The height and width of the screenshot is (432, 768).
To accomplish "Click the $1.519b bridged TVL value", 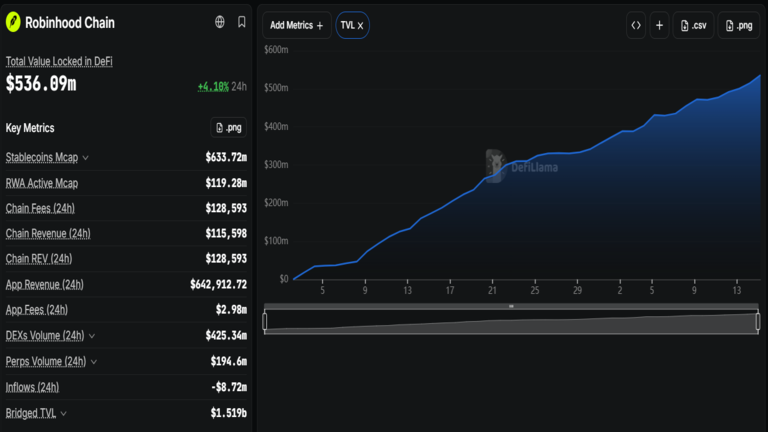I will tap(229, 413).
